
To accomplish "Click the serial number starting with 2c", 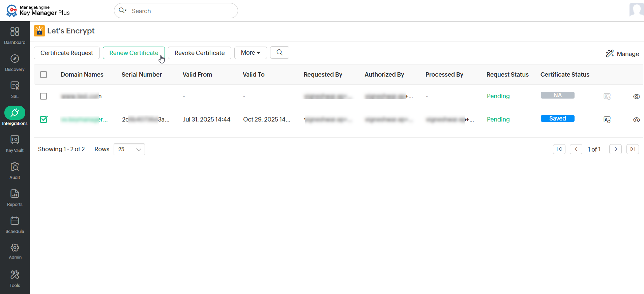I will (x=146, y=119).
